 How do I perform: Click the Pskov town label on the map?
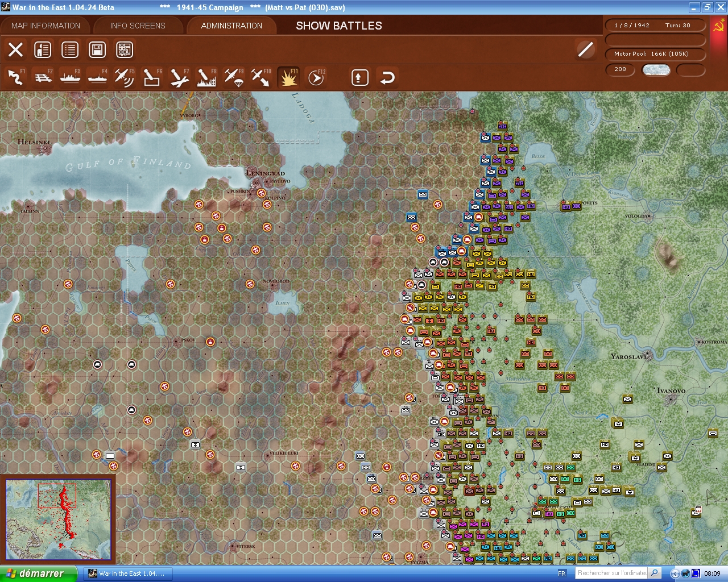coord(188,340)
